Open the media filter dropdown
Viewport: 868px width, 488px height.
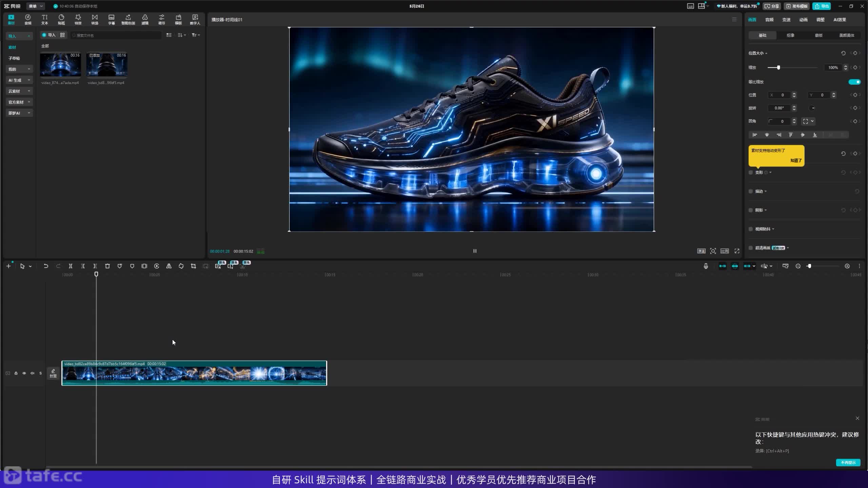pyautogui.click(x=196, y=35)
